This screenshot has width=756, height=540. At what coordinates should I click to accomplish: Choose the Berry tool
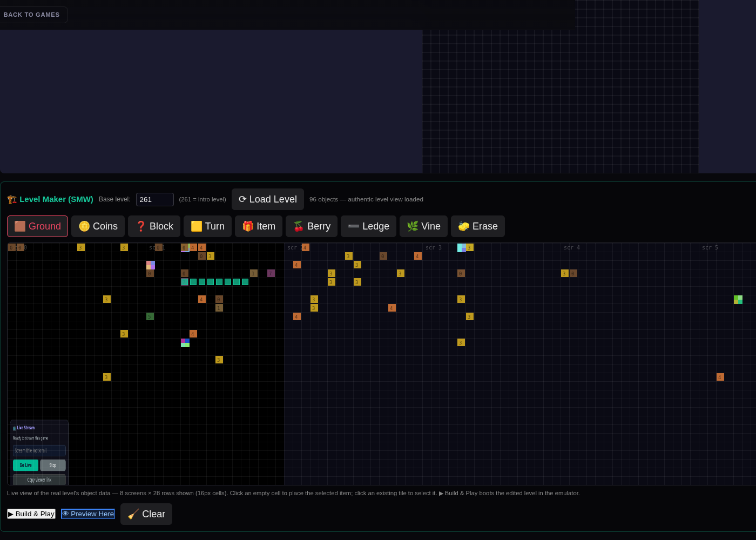point(312,226)
